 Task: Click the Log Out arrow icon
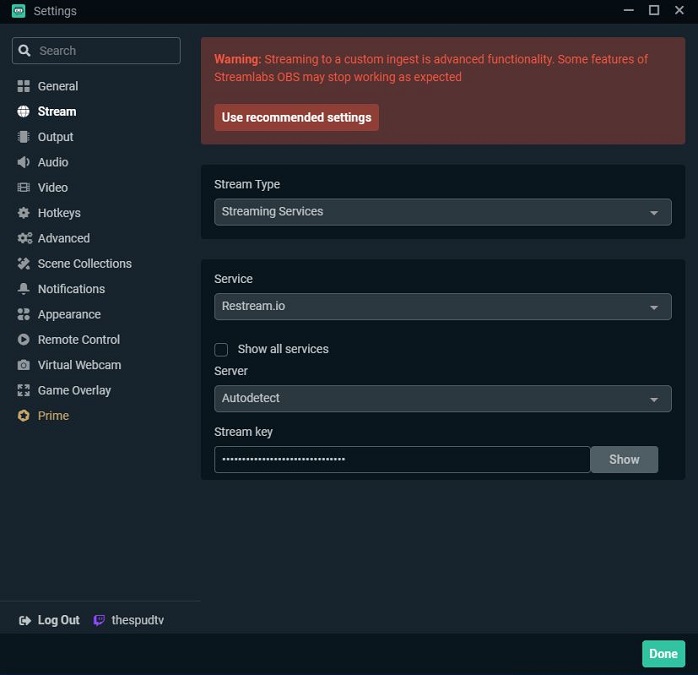[24, 620]
